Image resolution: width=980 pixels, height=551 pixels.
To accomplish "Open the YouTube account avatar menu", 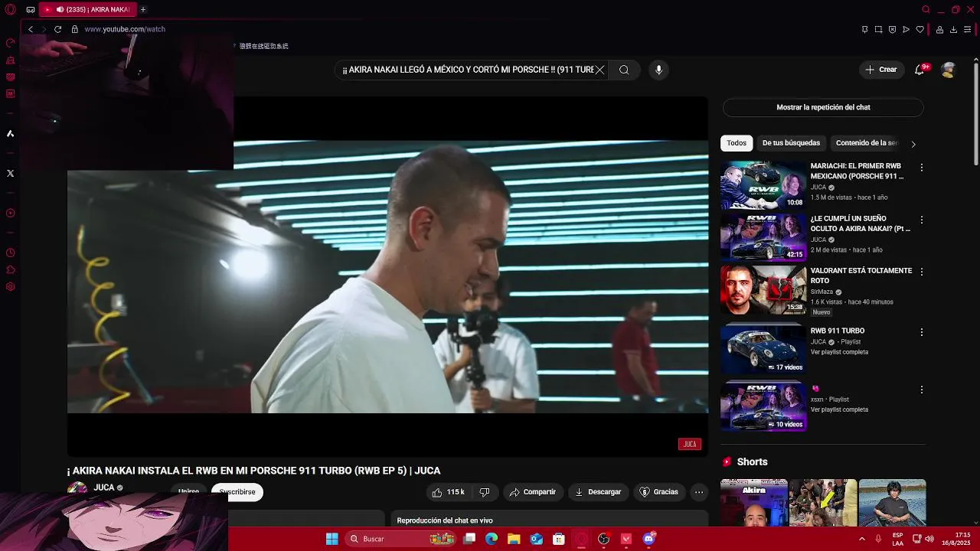I will click(949, 70).
